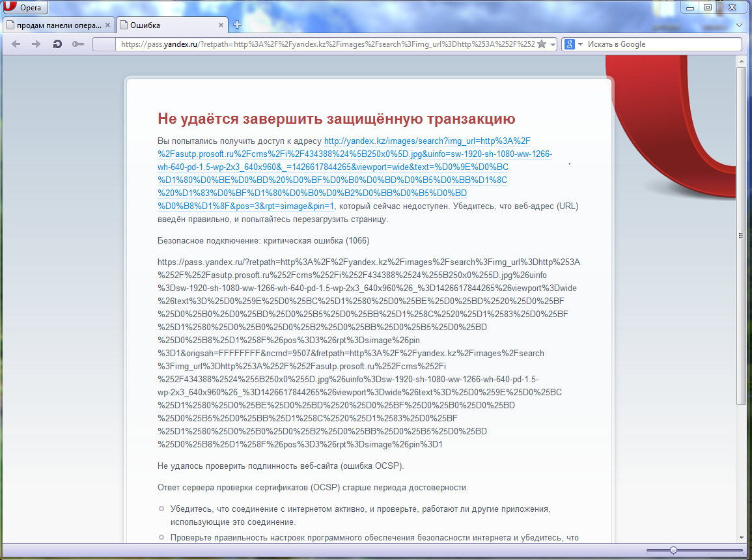Click the text "Ответ сервера проверки сертификатов (OCSP)"

[x=249, y=488]
